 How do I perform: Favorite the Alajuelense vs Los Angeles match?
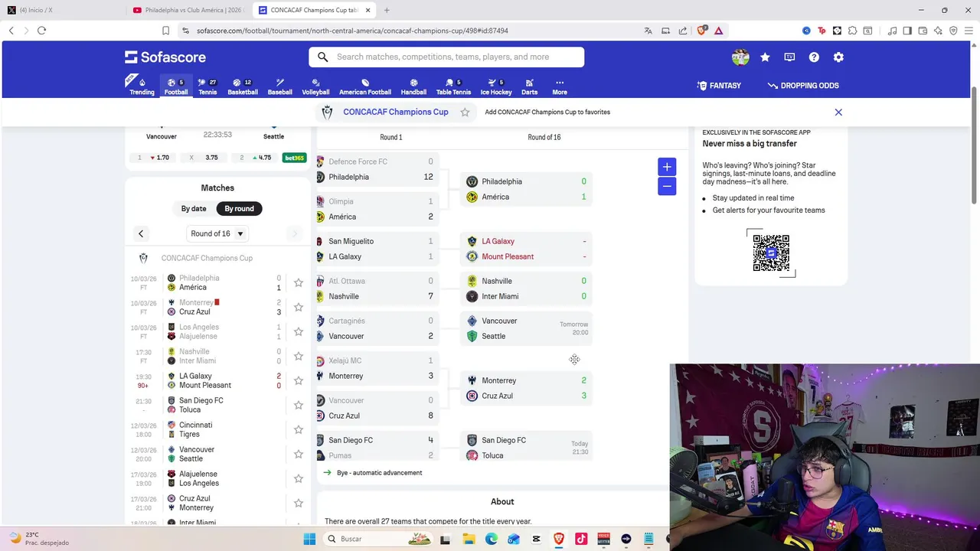click(x=299, y=478)
